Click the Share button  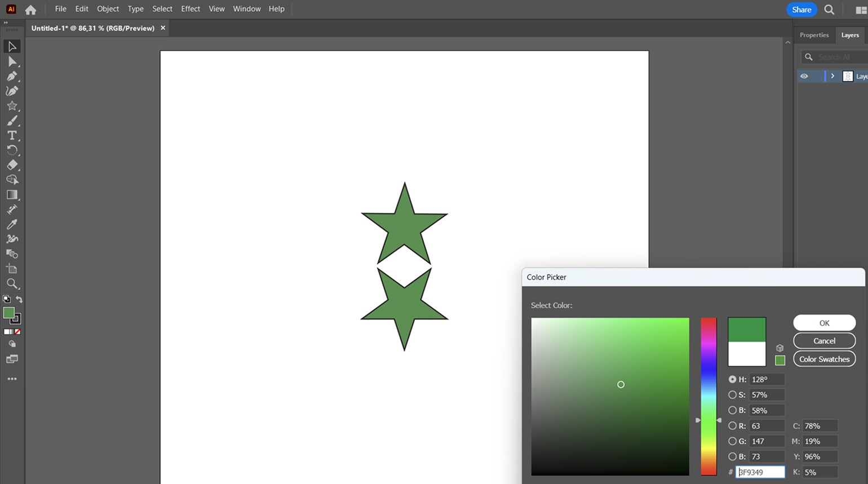[x=801, y=10]
